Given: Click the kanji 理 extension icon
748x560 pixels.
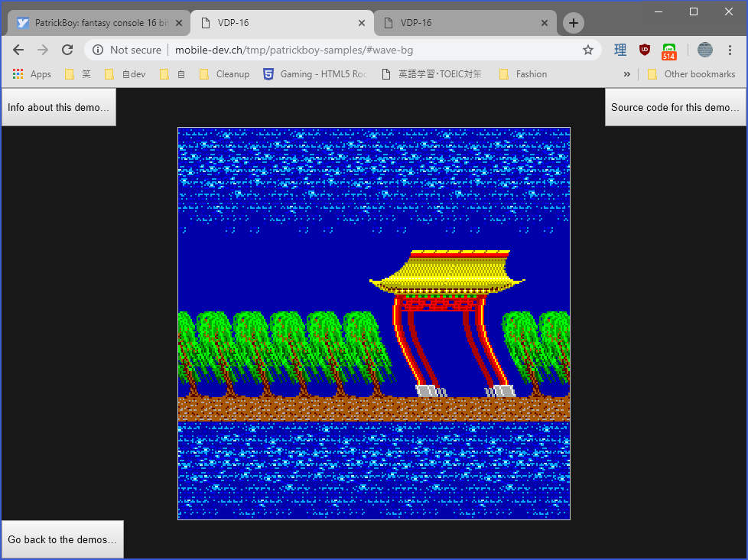Looking at the screenshot, I should click(620, 50).
